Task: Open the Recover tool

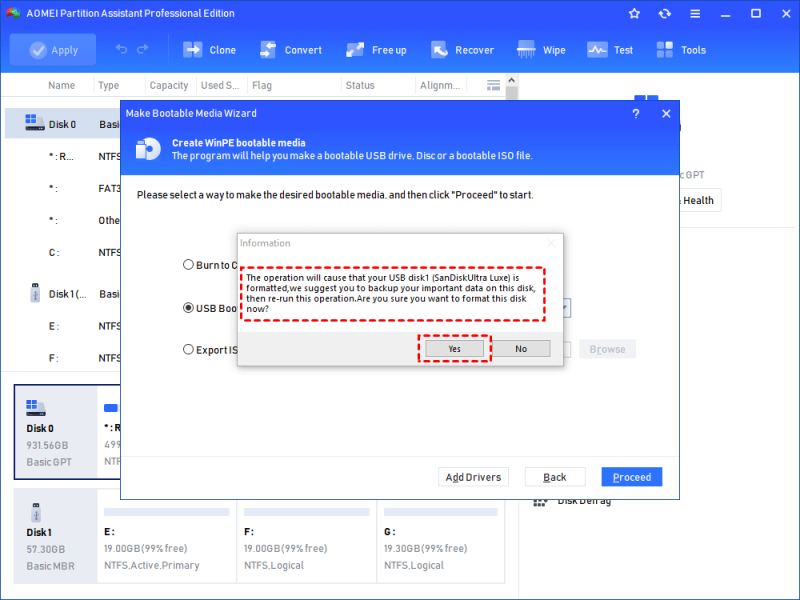Action: pyautogui.click(x=462, y=50)
